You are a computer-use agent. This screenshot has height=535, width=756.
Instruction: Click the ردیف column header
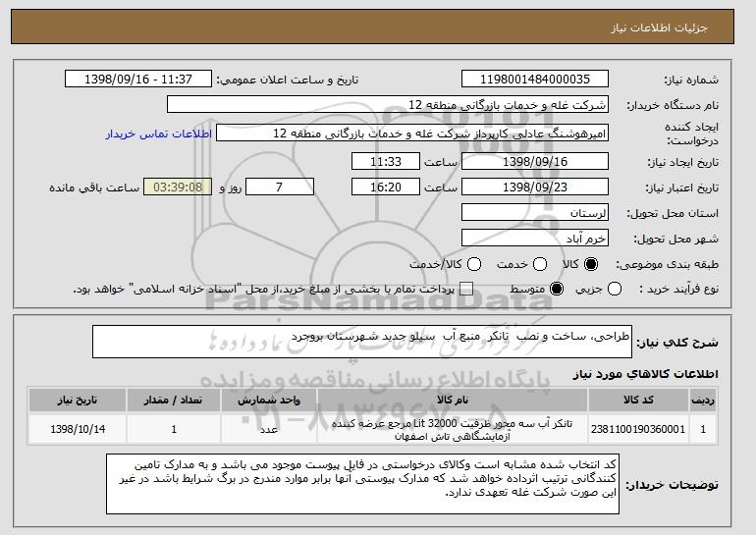[x=703, y=401]
